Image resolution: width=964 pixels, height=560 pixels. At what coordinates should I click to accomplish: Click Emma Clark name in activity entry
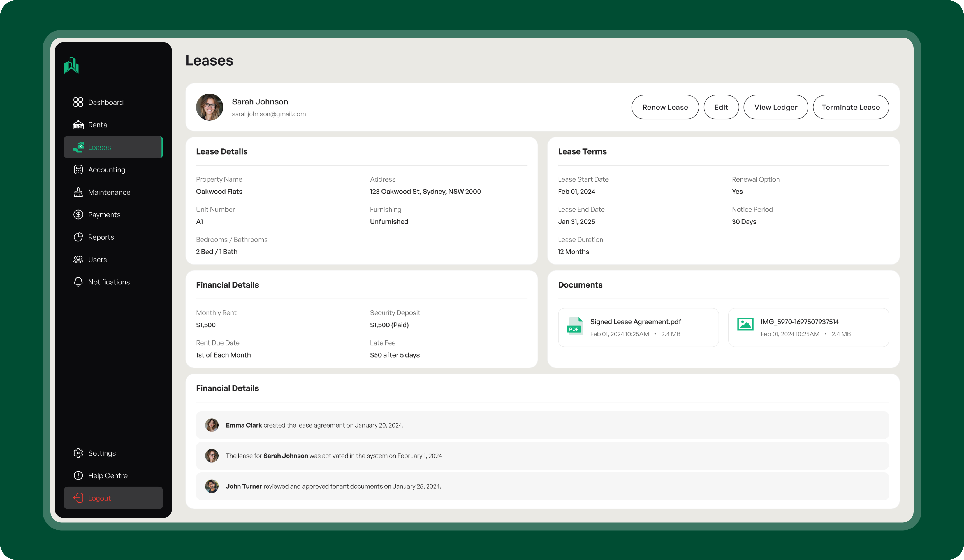pyautogui.click(x=244, y=425)
